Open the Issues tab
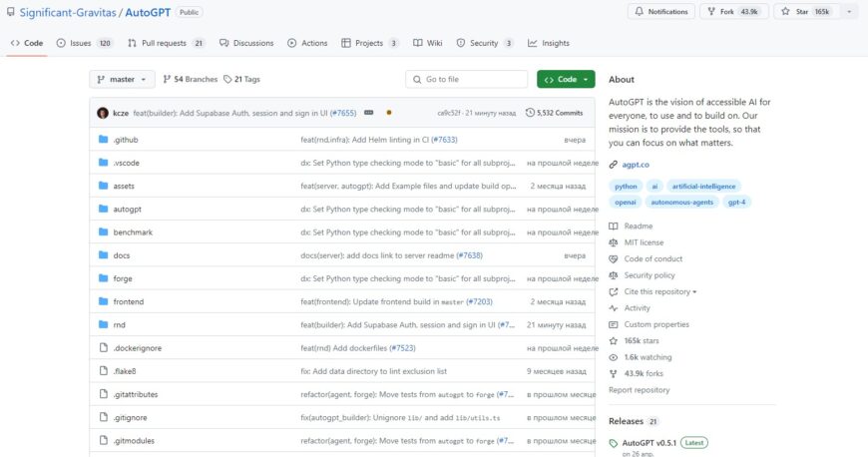Viewport: 868px width, 457px height. tap(84, 43)
